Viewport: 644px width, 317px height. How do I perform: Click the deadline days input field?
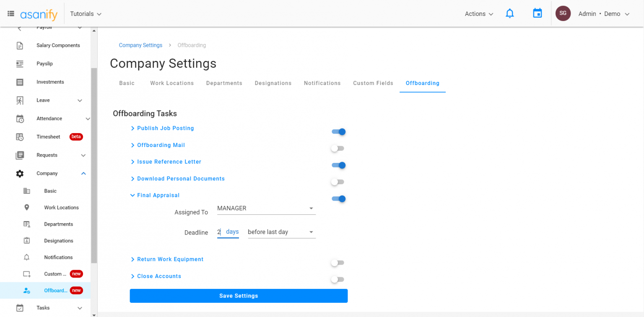click(219, 232)
